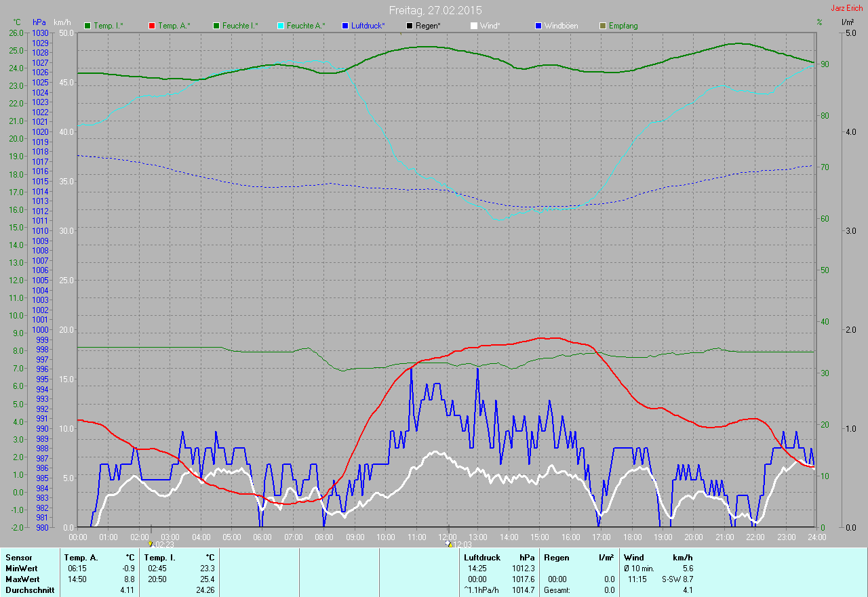The height and width of the screenshot is (597, 868).
Task: Click the 18:00 label on the time axis
Action: (x=632, y=537)
